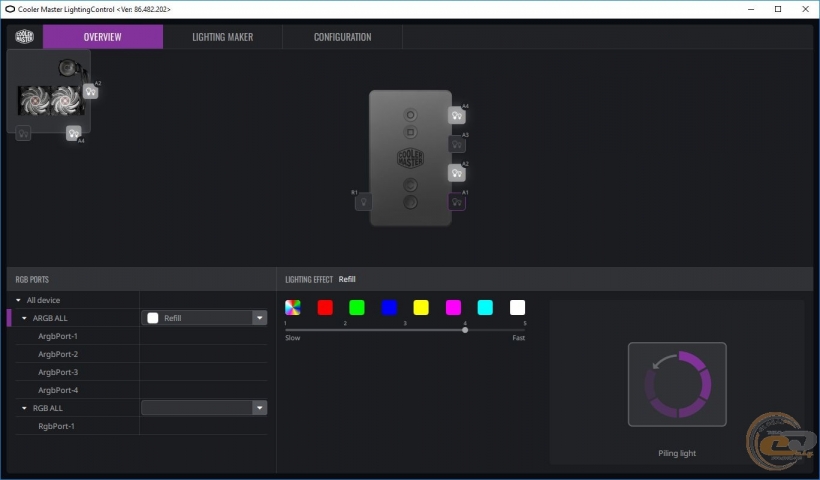Choose the blue color swatch
Screen dimensions: 820x480
389,307
